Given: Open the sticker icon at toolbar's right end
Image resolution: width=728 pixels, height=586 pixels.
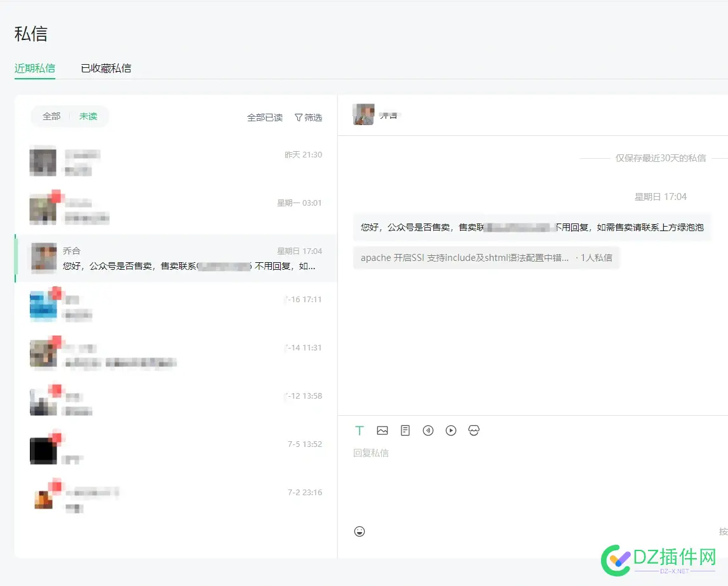Looking at the screenshot, I should click(474, 430).
